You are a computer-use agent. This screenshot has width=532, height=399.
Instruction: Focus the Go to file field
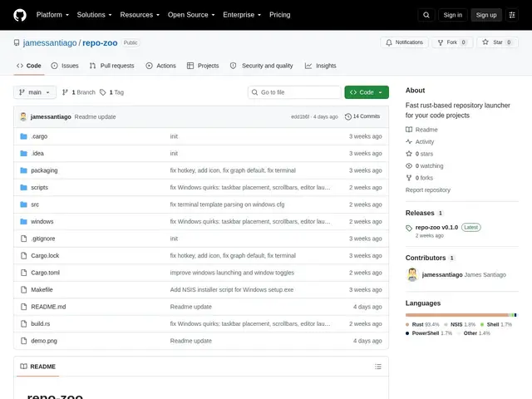pos(294,92)
